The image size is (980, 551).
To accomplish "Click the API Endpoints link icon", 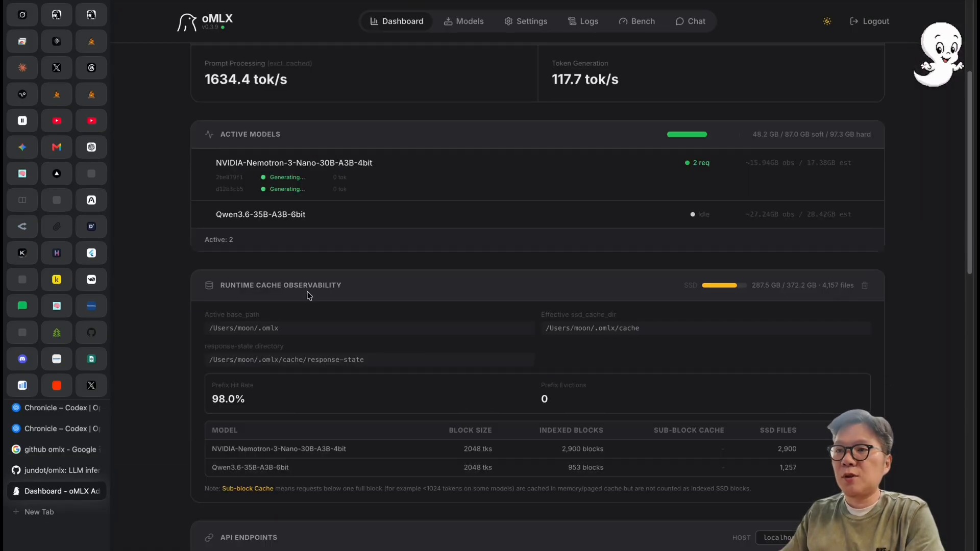I will [209, 538].
